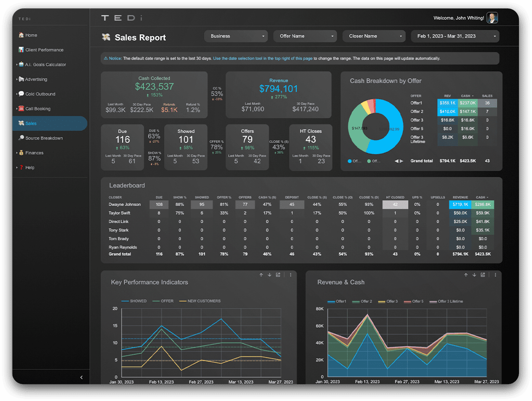Sort descending with Key Performance Indicators down arrow
532x401 pixels.
click(x=269, y=275)
